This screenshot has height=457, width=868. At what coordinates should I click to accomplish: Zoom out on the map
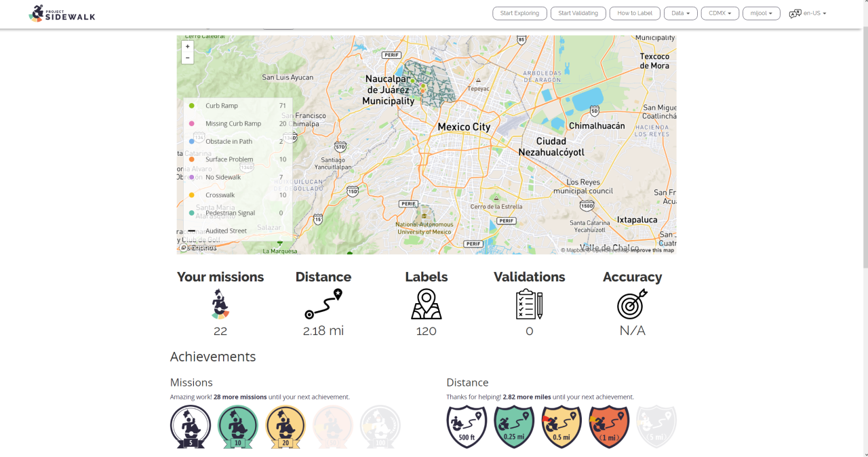[188, 58]
